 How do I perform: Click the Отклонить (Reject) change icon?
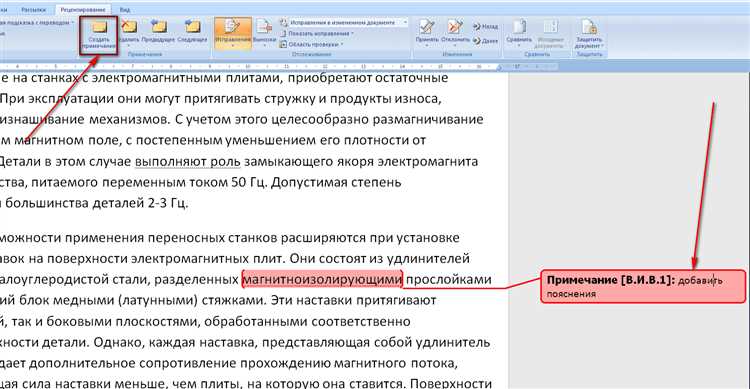(455, 32)
